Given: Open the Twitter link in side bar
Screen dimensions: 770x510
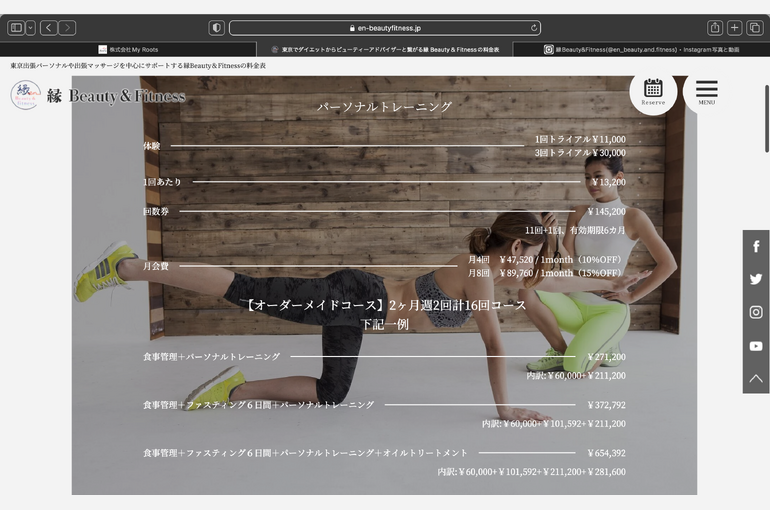Looking at the screenshot, I should tap(756, 279).
